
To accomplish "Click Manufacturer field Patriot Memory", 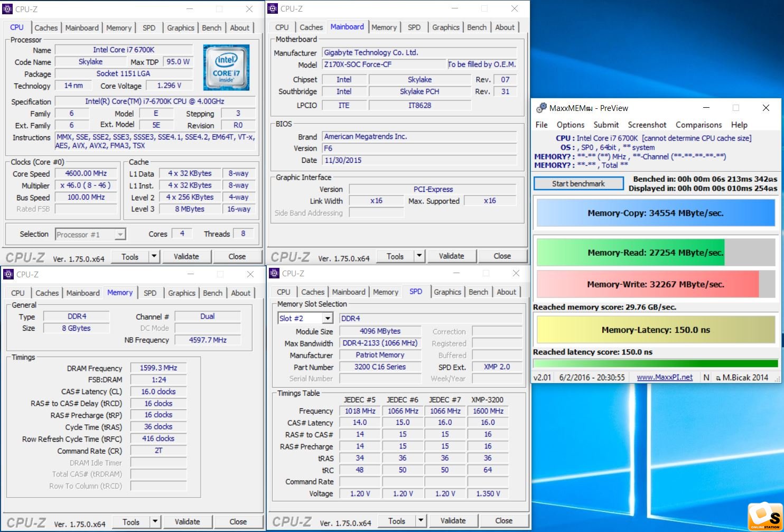I will click(380, 355).
